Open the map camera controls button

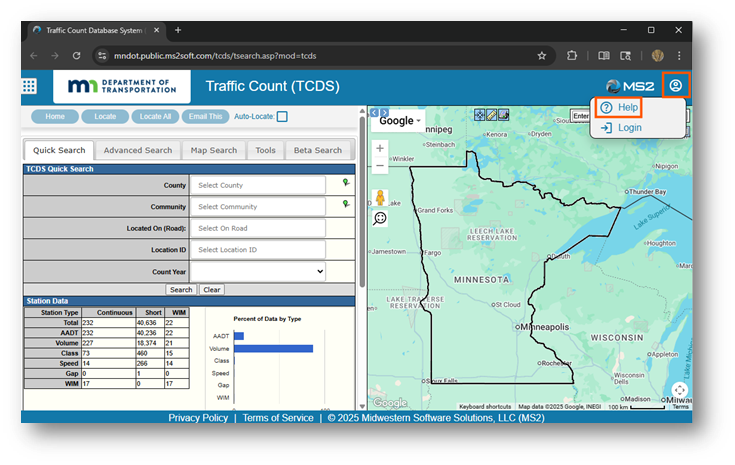680,389
